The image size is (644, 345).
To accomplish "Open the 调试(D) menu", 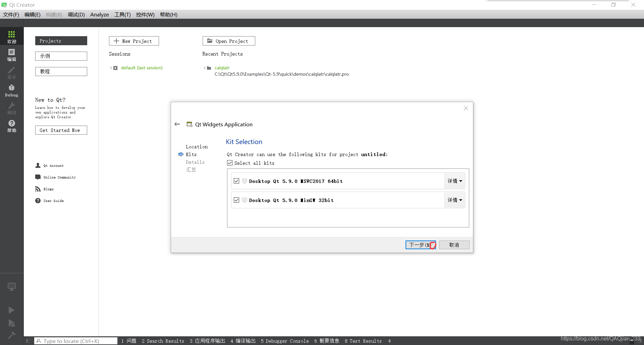I will coord(76,15).
